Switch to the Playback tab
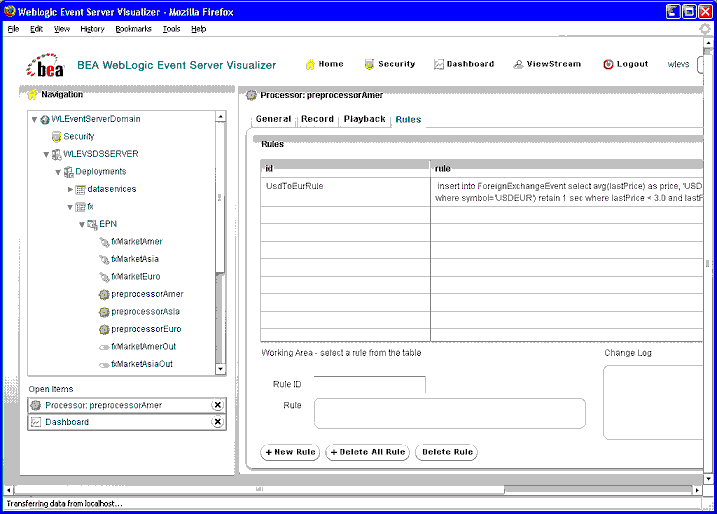 364,119
